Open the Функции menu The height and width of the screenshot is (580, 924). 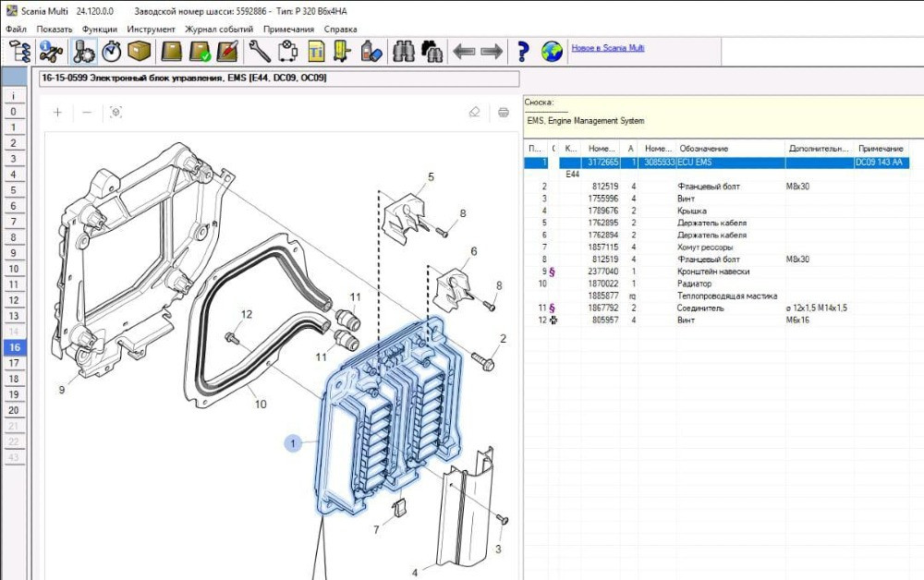[x=100, y=30]
